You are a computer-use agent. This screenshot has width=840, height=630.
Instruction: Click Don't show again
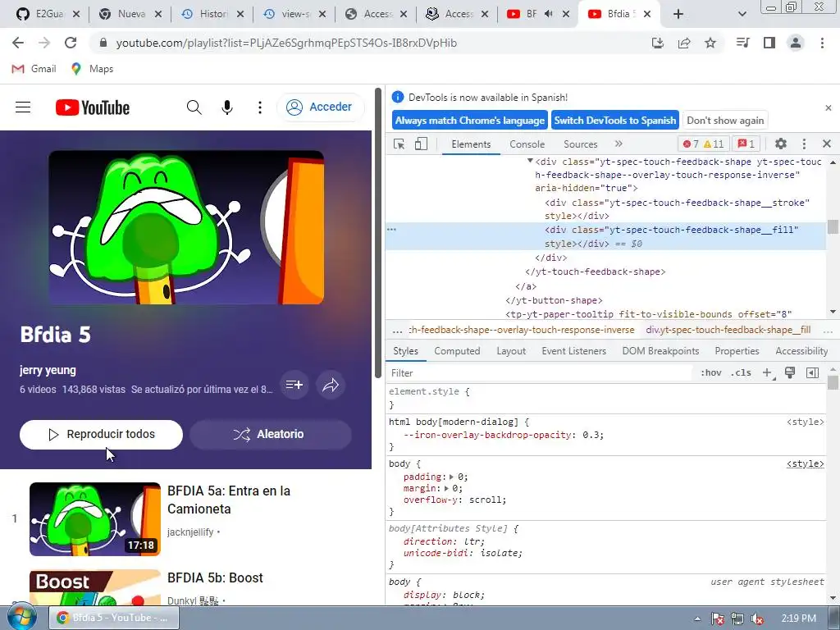[x=725, y=121]
